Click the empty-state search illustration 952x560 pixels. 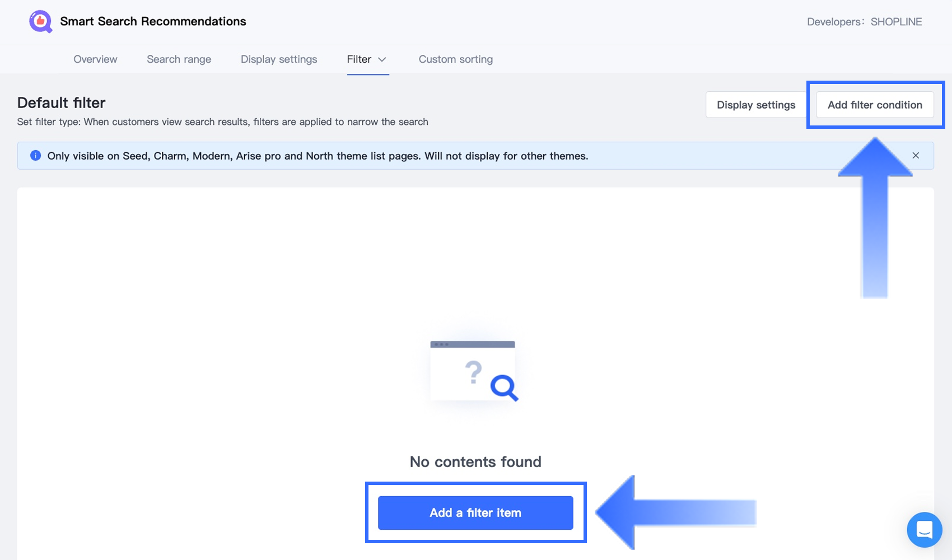(x=474, y=371)
